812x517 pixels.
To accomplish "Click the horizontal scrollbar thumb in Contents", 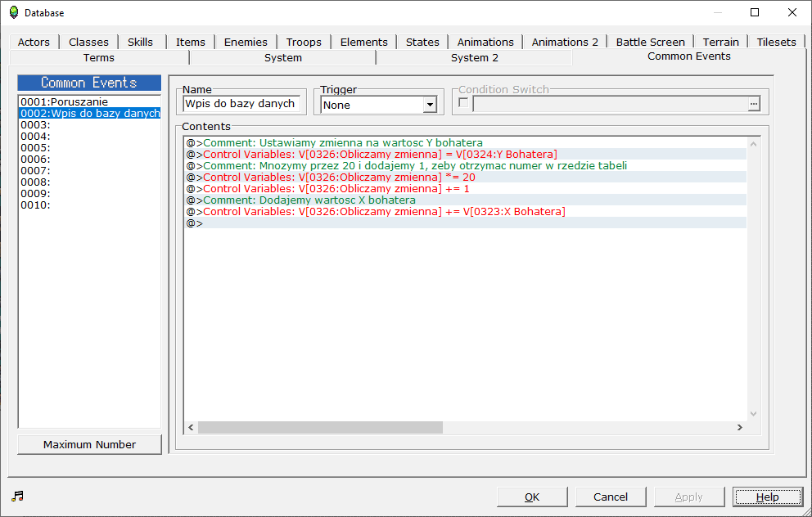I will tap(320, 428).
